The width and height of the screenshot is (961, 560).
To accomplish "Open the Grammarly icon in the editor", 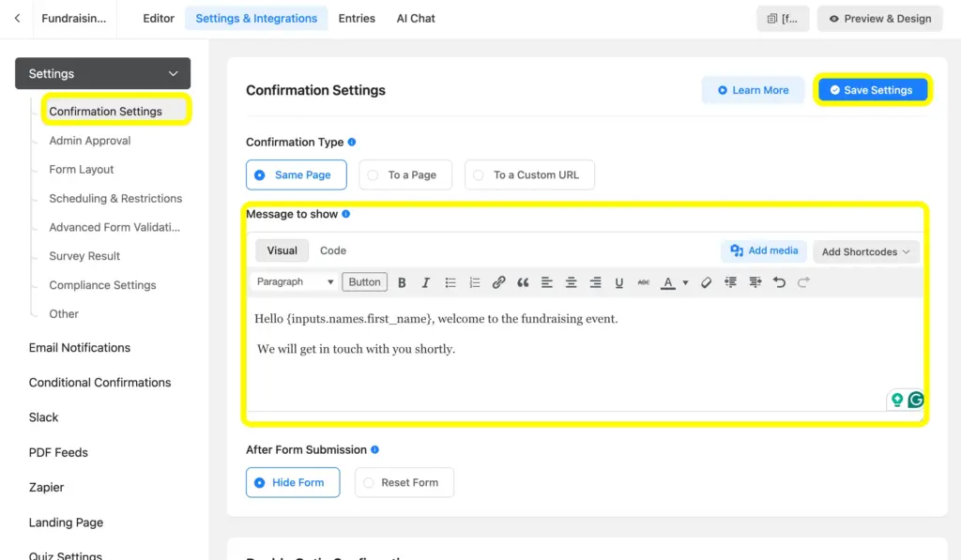I will [916, 401].
